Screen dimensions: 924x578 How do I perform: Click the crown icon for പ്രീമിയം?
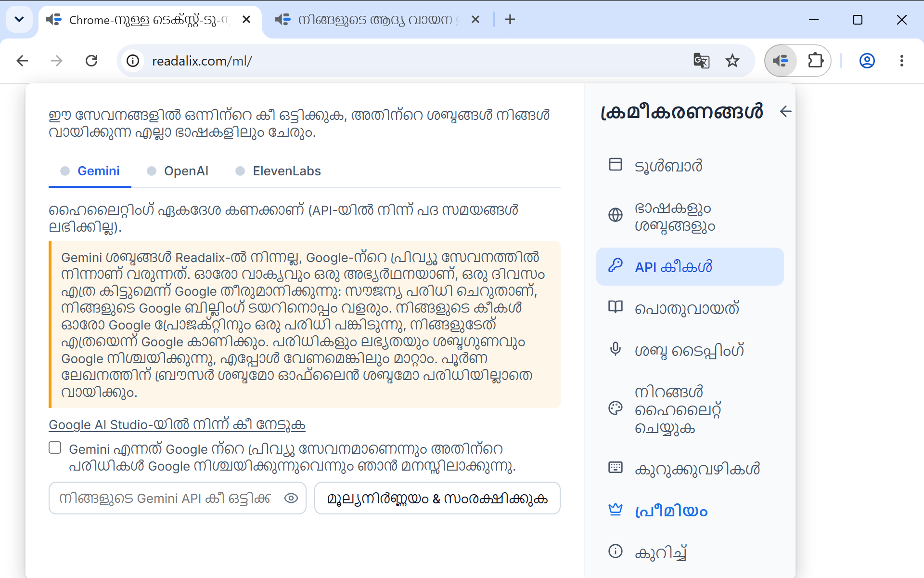point(615,510)
